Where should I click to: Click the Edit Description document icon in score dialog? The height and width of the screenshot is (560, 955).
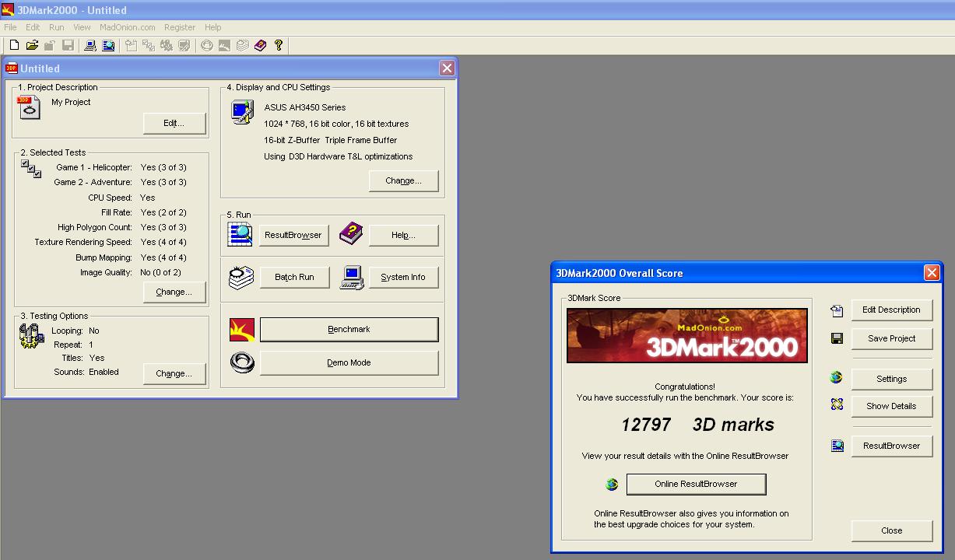pos(837,310)
